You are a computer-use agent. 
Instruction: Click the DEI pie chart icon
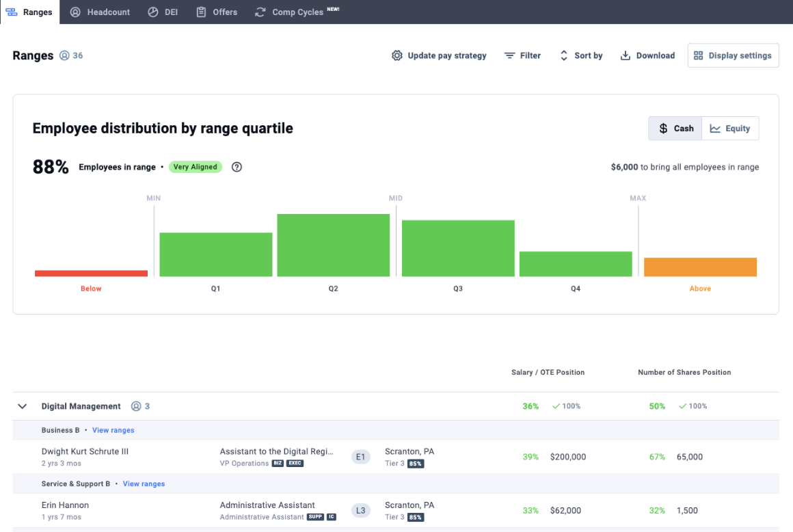click(152, 12)
